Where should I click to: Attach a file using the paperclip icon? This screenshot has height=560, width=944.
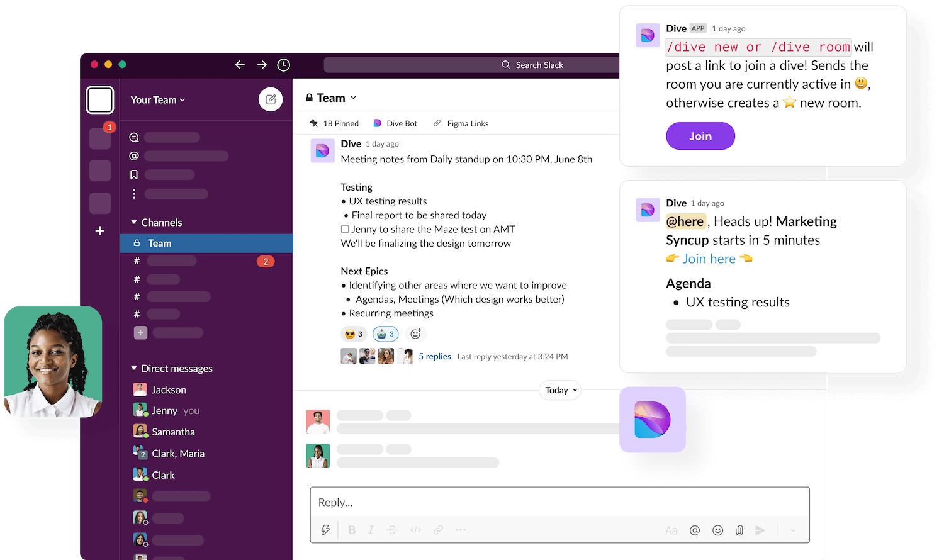point(739,530)
